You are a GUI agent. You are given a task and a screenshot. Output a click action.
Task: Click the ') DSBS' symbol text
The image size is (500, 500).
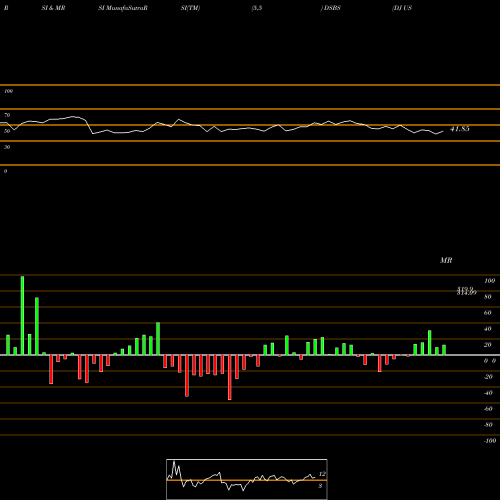pyautogui.click(x=331, y=8)
